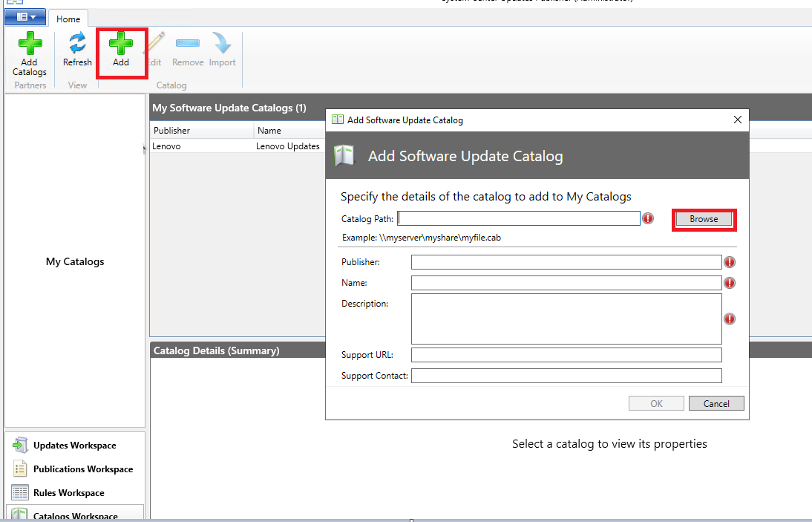Click Cancel in the dialog
812x522 pixels.
click(716, 403)
